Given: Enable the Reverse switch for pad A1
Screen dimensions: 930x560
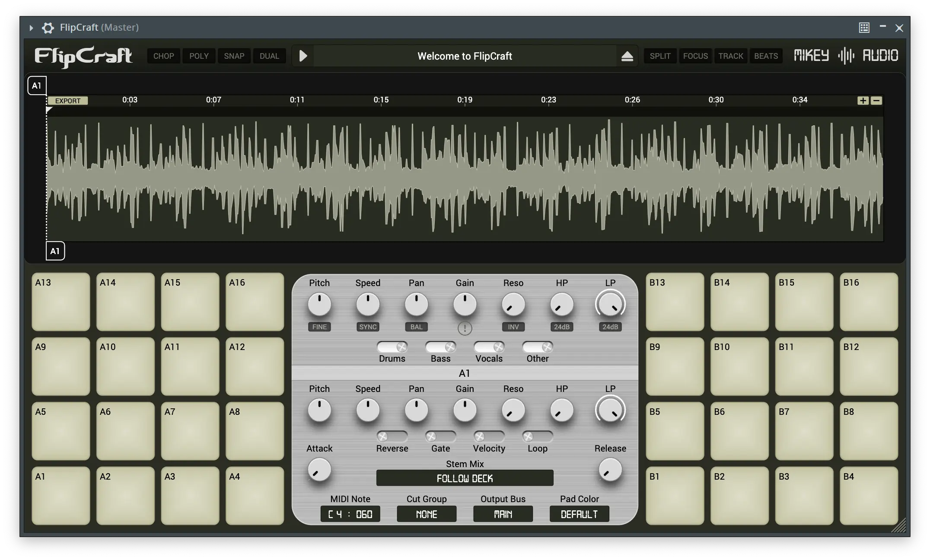Looking at the screenshot, I should coord(392,436).
